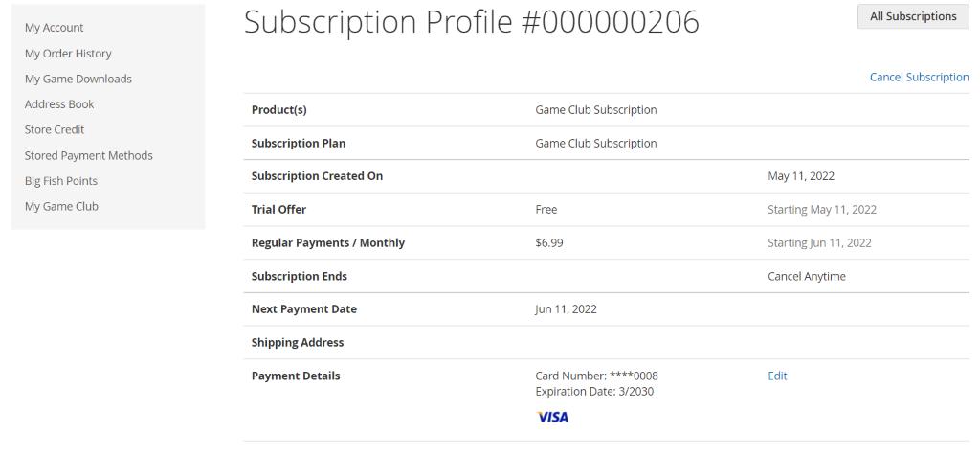Click the Visa card logo icon
This screenshot has height=456, width=980.
pyautogui.click(x=552, y=417)
